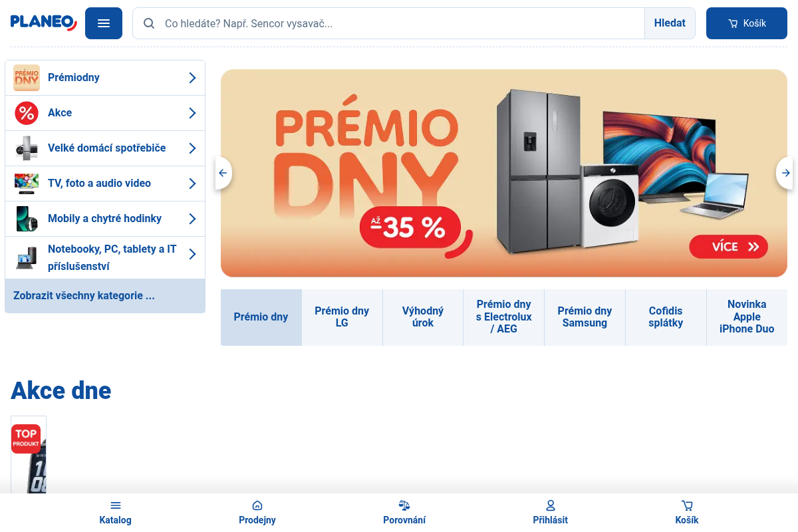Select Novinka Apple iPhone Duo tab
Screen dimensions: 798x532
click(747, 317)
